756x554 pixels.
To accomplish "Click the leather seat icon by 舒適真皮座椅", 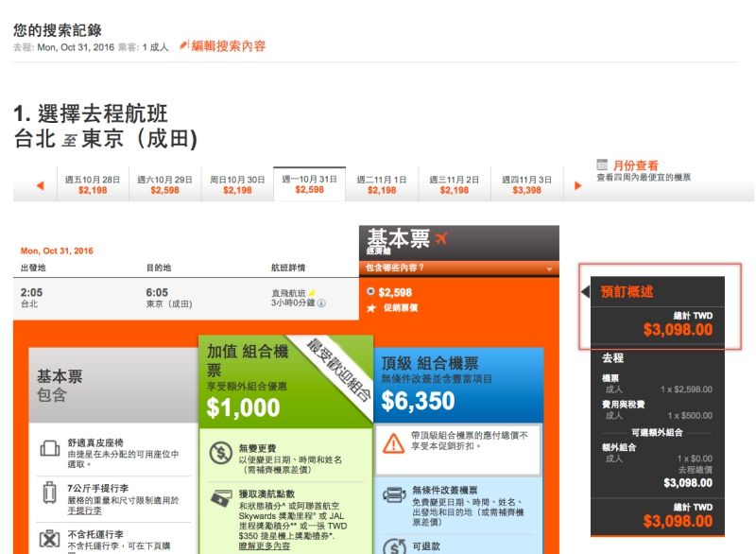I will point(50,448).
